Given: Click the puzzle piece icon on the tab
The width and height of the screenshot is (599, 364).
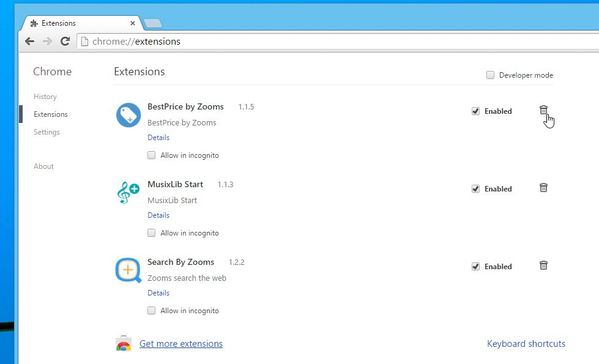Looking at the screenshot, I should click(x=34, y=23).
